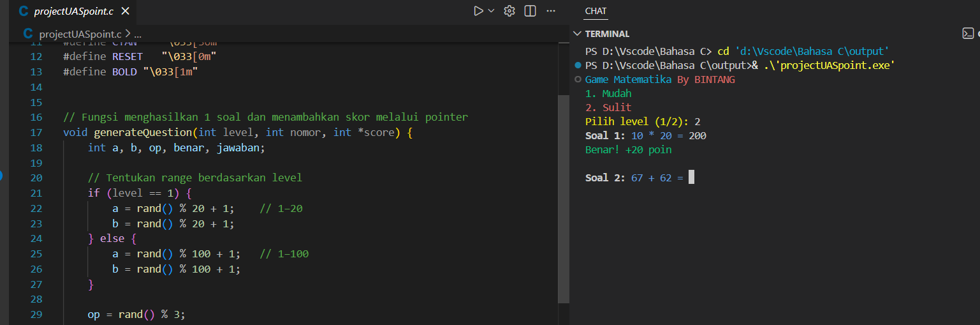Open the More Actions ellipsis menu
The image size is (980, 325).
point(552,11)
